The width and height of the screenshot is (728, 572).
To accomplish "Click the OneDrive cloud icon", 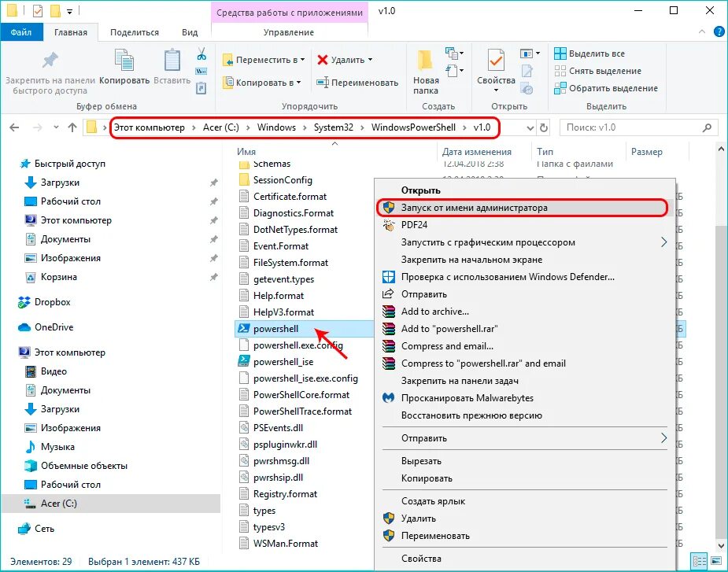I will tap(24, 327).
